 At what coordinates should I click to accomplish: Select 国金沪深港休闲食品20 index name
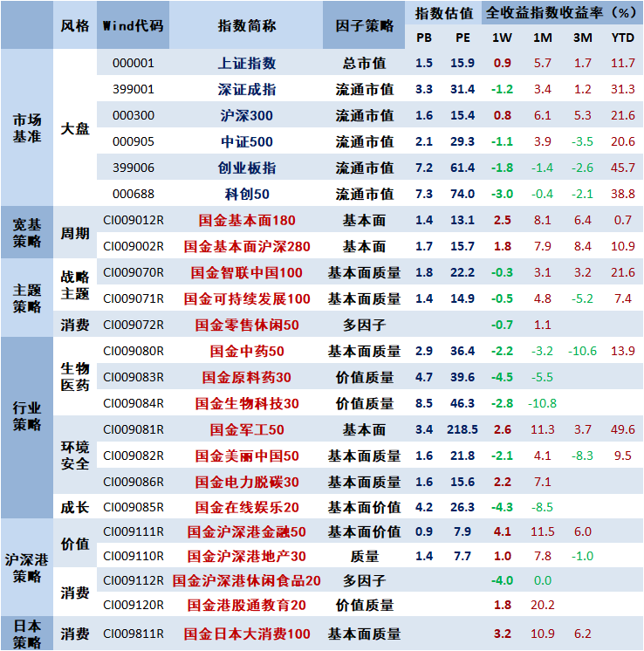(x=247, y=580)
